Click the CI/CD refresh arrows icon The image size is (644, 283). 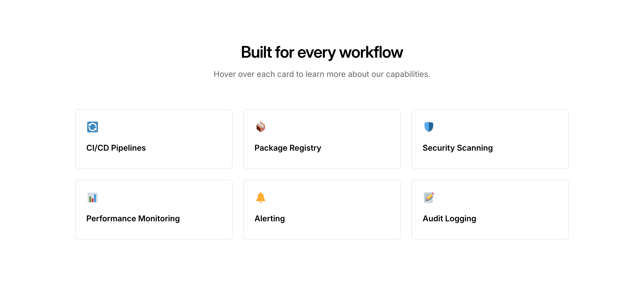click(x=93, y=127)
